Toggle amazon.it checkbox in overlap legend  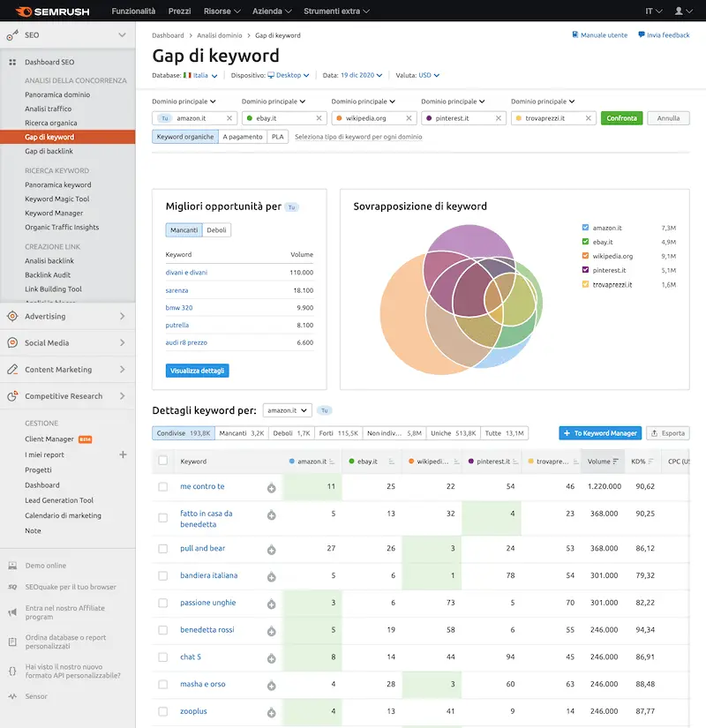(585, 228)
